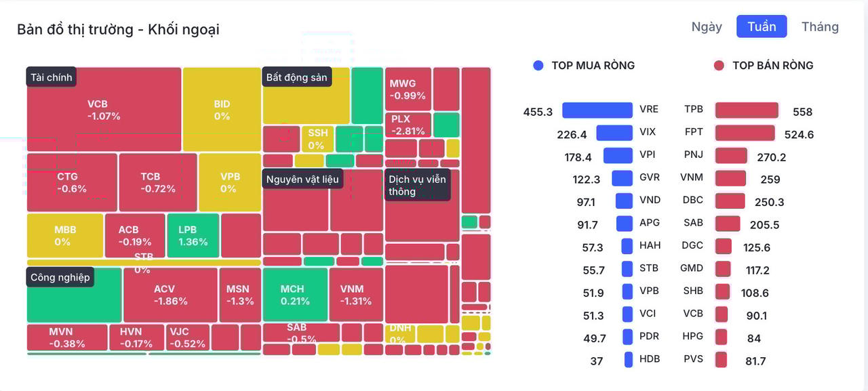Open the green LPB tile

tap(193, 235)
